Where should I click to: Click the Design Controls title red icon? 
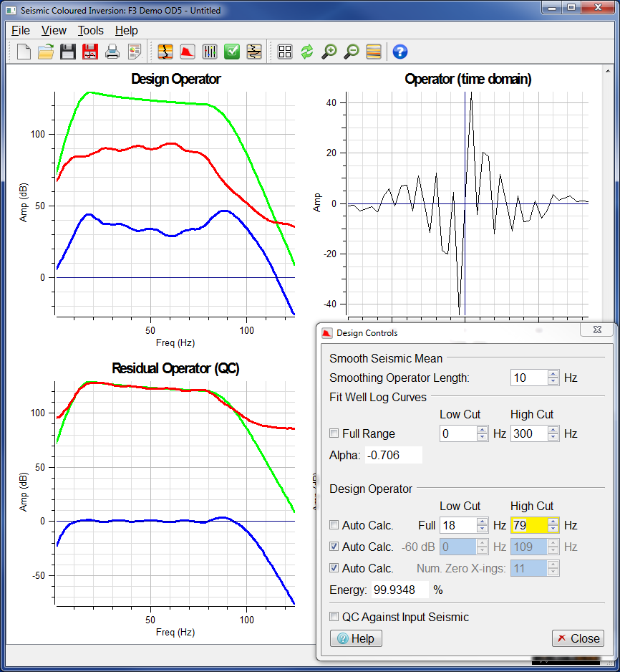coord(327,333)
